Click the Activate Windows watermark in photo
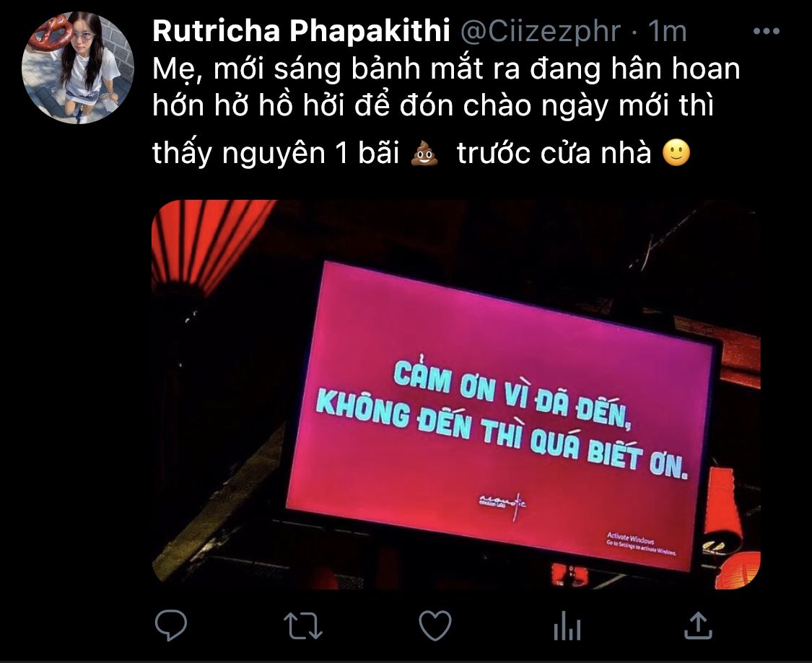The width and height of the screenshot is (812, 663). [641, 545]
